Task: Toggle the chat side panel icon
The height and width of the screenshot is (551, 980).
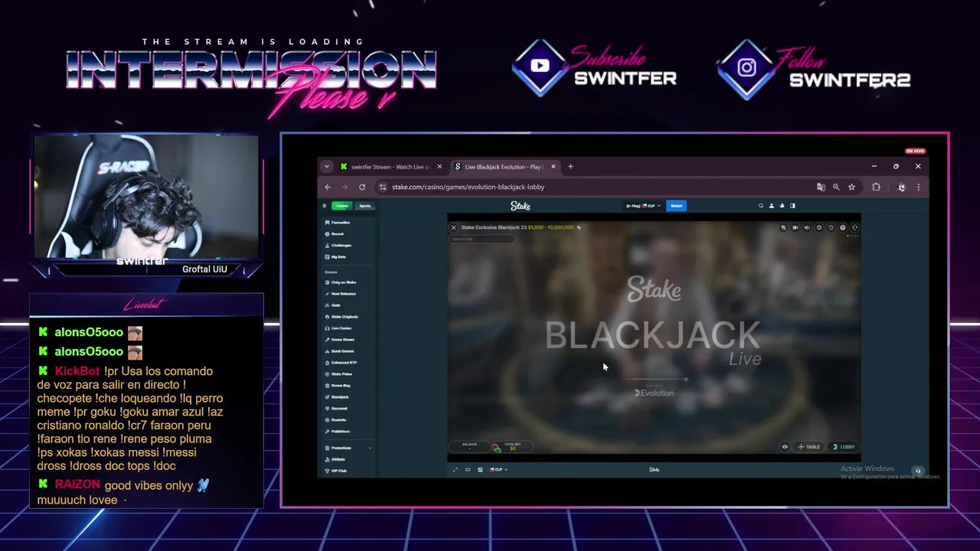Action: (792, 206)
